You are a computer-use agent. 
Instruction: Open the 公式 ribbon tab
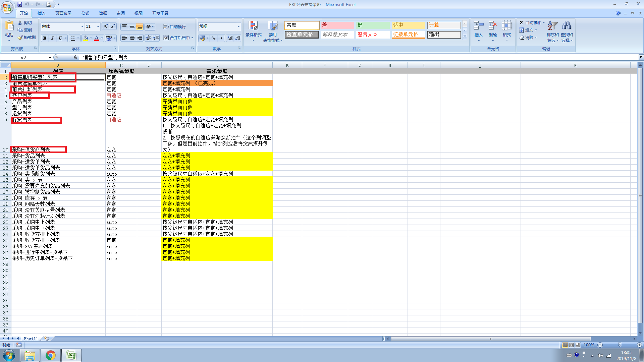85,13
